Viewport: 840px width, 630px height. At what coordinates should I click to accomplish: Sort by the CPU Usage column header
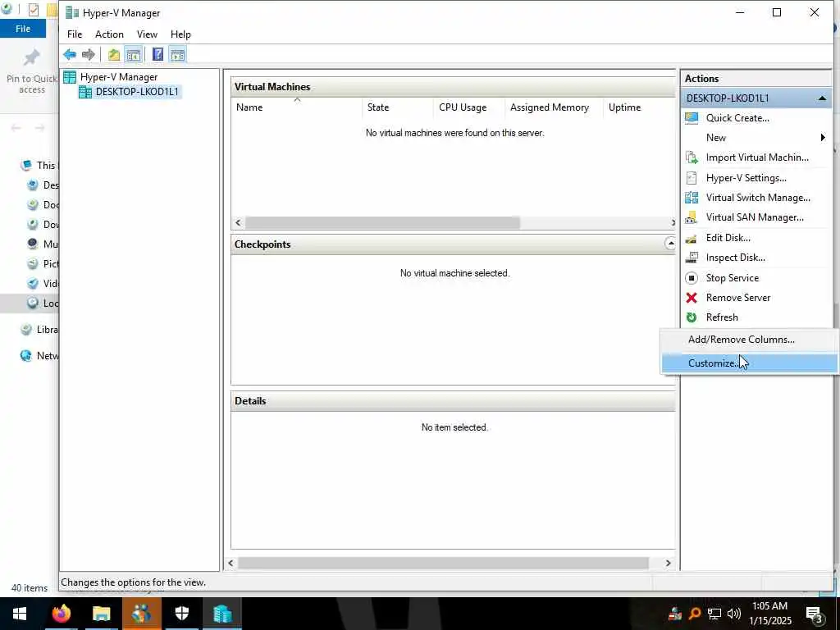coord(468,107)
